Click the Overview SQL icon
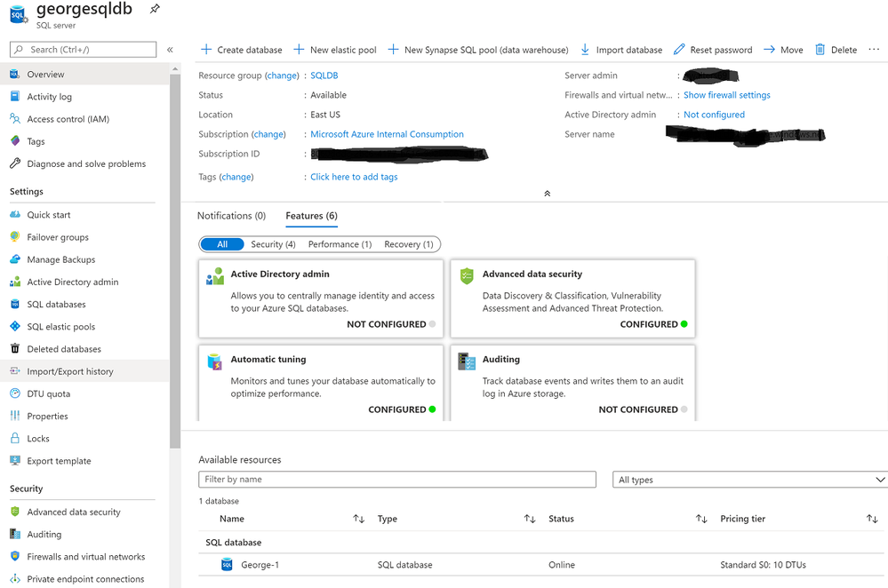The height and width of the screenshot is (588, 888). tap(15, 74)
